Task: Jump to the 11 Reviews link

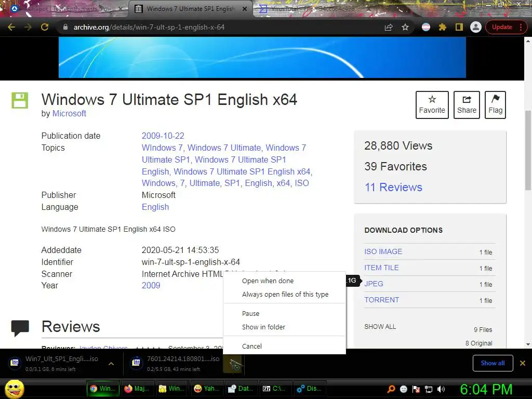Action: tap(393, 187)
